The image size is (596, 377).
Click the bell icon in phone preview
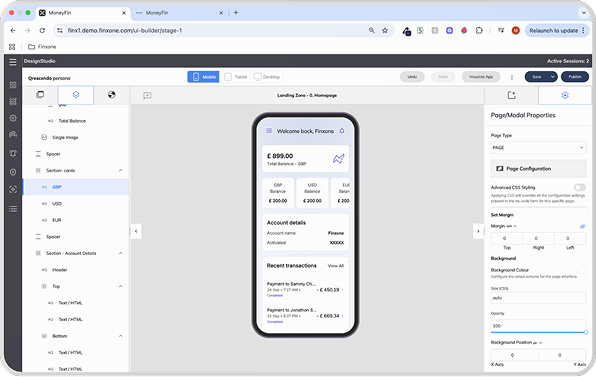click(x=342, y=131)
